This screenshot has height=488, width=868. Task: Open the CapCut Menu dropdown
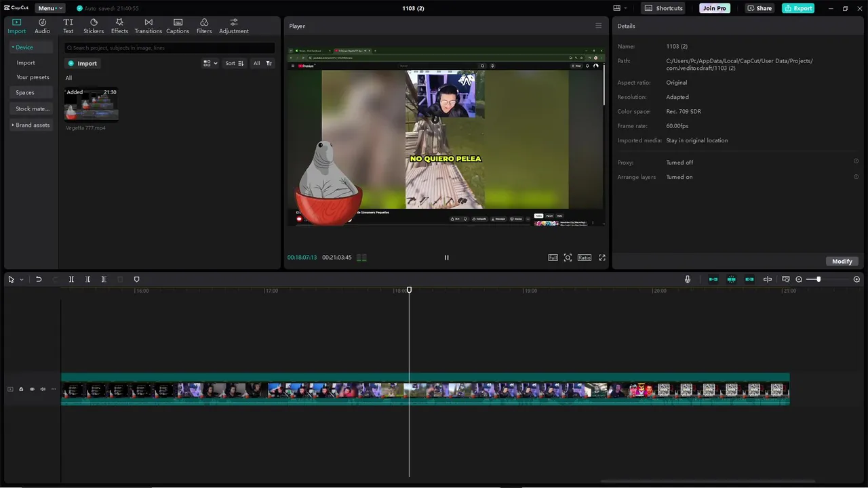[x=50, y=8]
